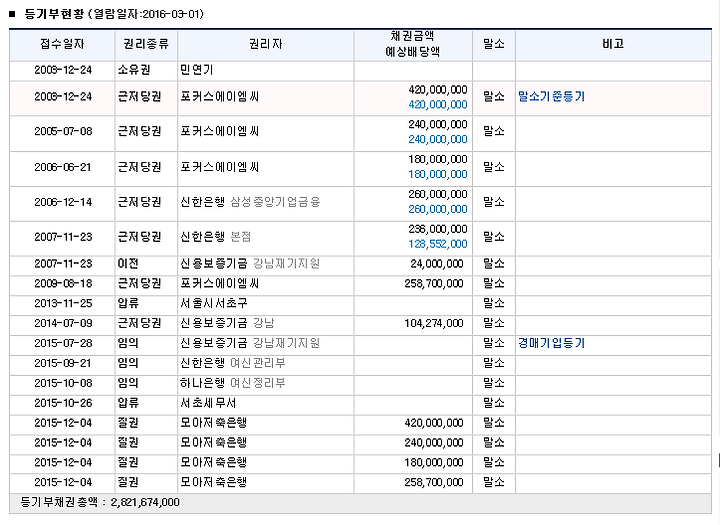Select 하나은행 여신정리부 holder cell
This screenshot has height=525, width=720.
pos(233,383)
